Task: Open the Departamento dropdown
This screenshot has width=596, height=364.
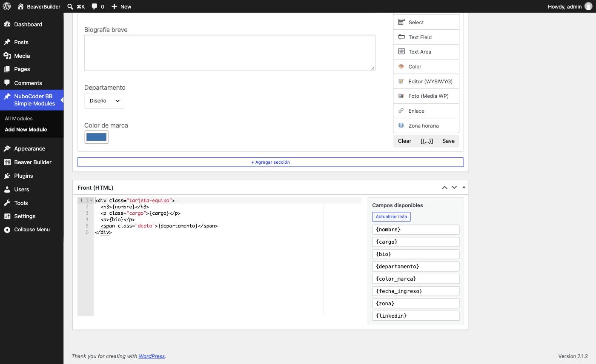Action: point(104,101)
